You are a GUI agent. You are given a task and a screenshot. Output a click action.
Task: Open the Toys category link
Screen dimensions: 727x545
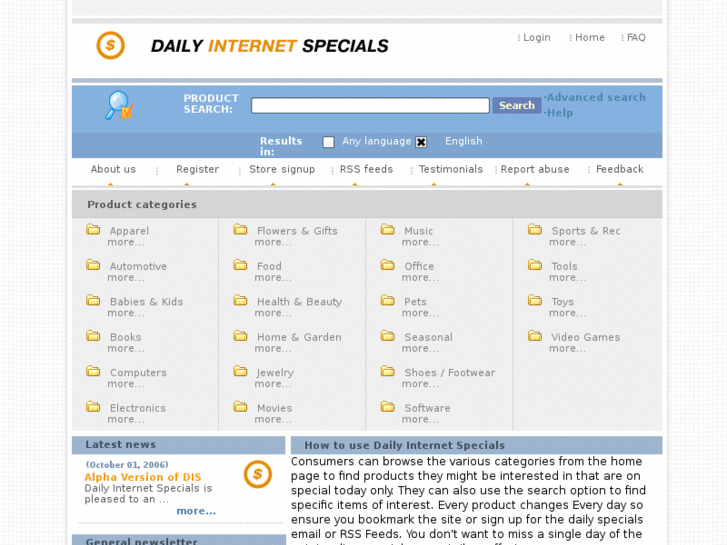pos(562,302)
